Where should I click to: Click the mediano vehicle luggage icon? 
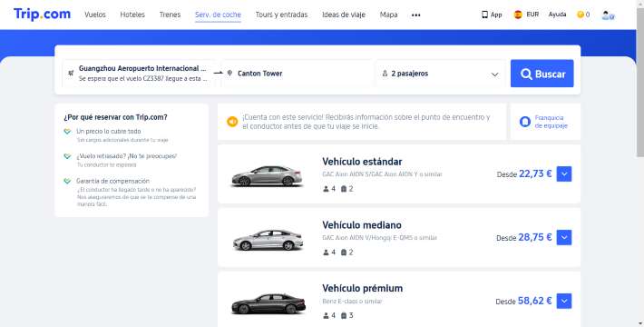point(344,253)
